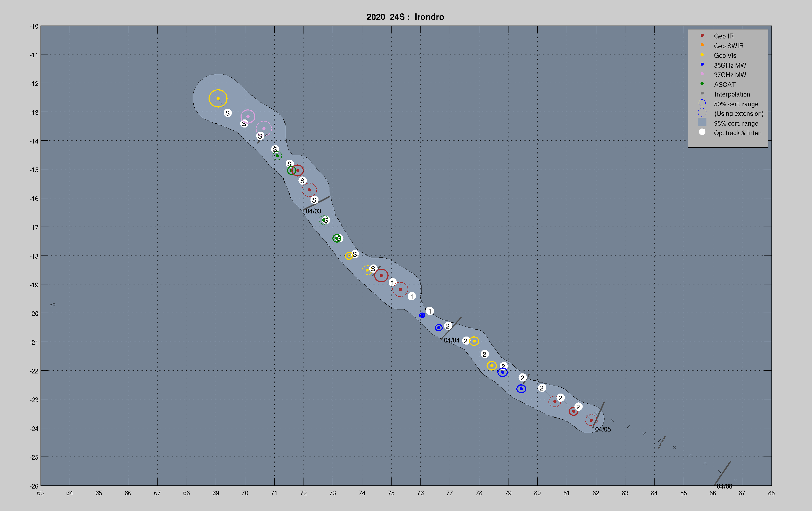Click the small island outline near left edge
Image resolution: width=812 pixels, height=511 pixels.
click(53, 305)
